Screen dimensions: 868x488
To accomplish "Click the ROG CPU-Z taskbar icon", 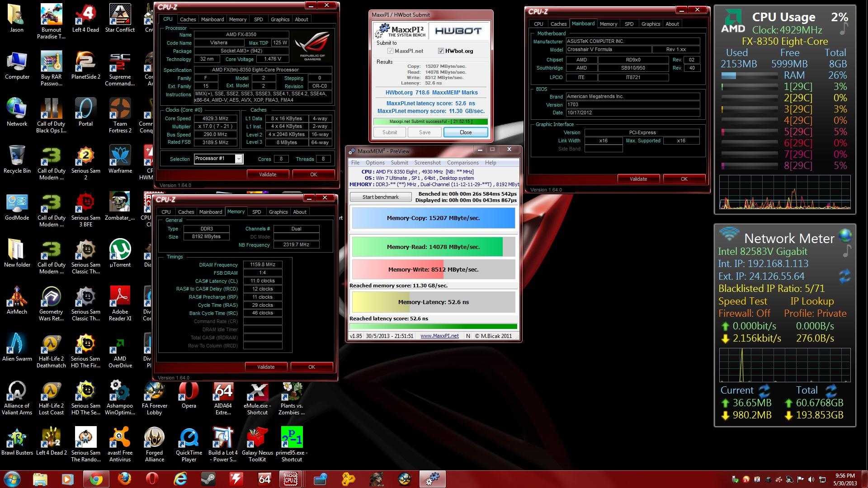I will coord(290,479).
